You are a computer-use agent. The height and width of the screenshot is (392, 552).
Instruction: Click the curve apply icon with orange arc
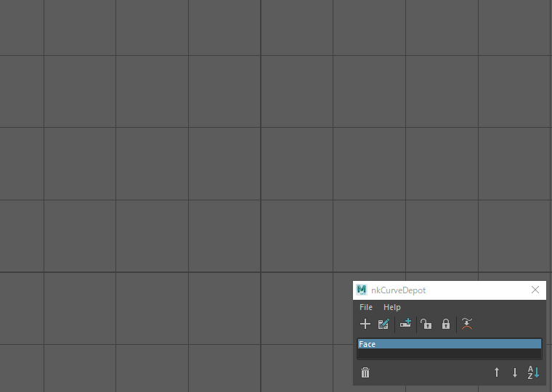pyautogui.click(x=467, y=324)
